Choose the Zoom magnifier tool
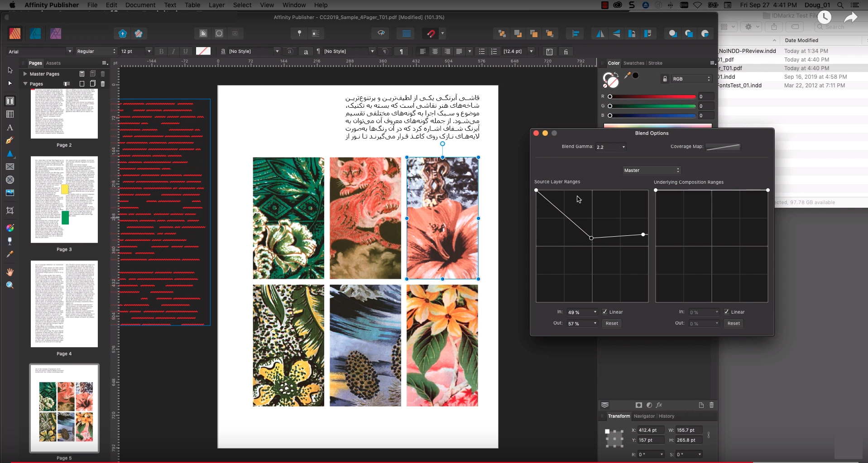The height and width of the screenshot is (463, 868). pos(10,285)
